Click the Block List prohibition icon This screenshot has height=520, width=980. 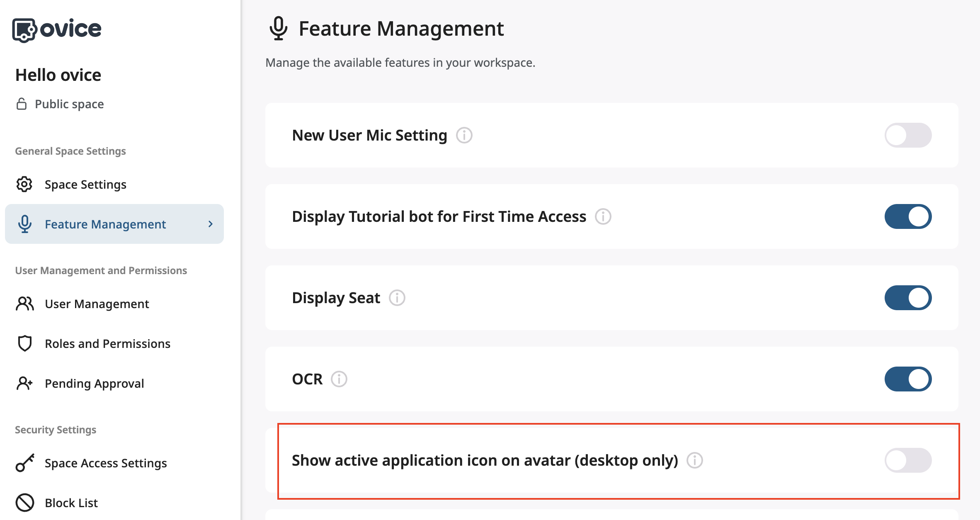(x=24, y=503)
